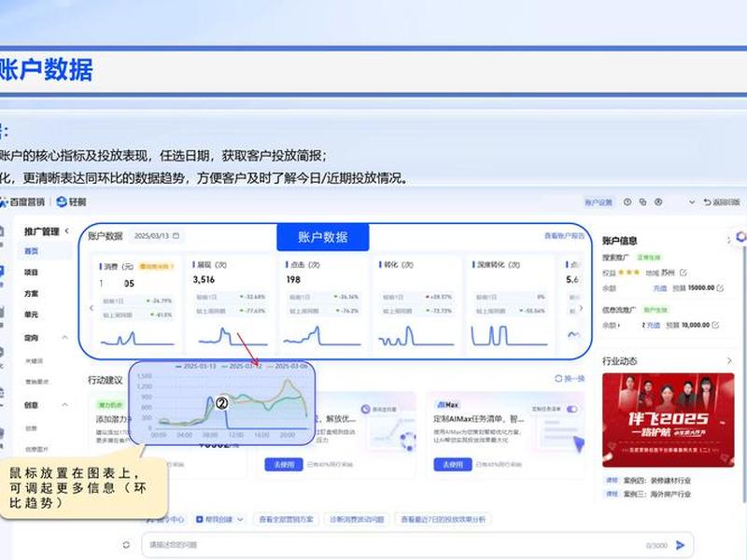Select 方案 in the sidebar
Viewport: 747px width, 560px height.
pyautogui.click(x=32, y=294)
